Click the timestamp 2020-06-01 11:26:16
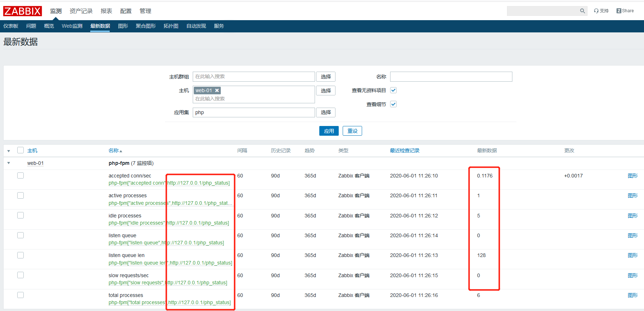The width and height of the screenshot is (644, 311). tap(414, 295)
